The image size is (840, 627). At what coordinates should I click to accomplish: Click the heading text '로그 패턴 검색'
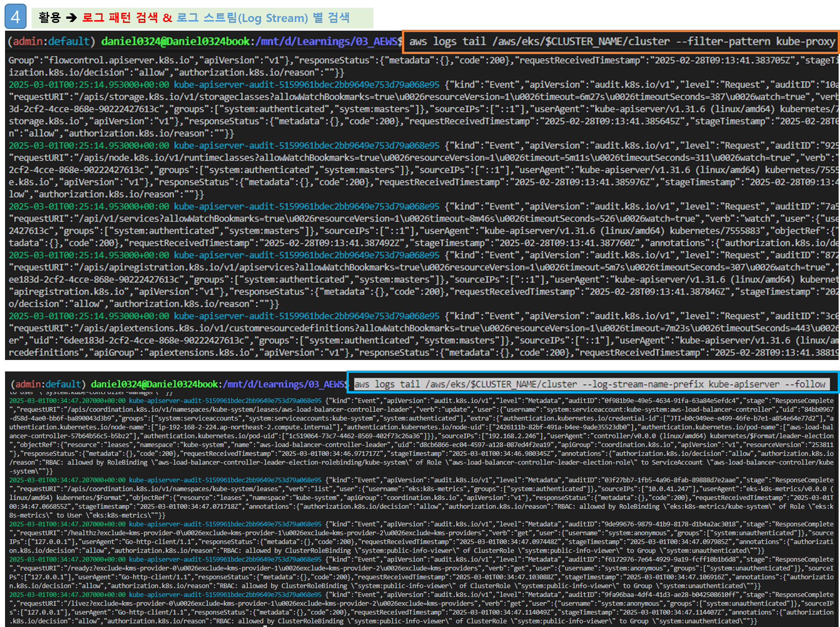pos(120,18)
